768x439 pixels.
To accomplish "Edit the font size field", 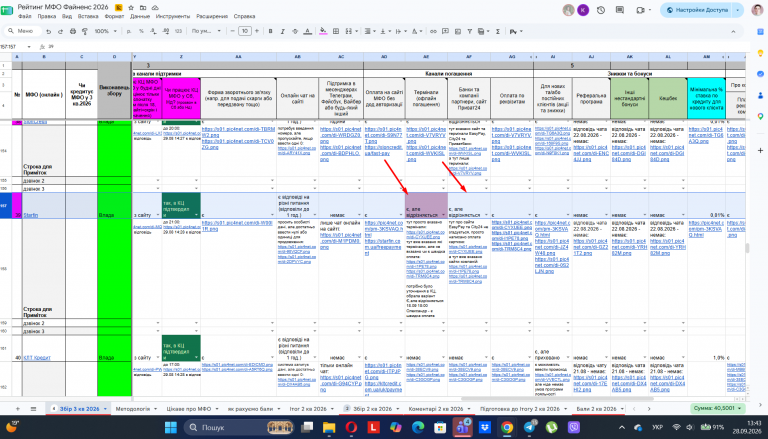I will coord(245,31).
